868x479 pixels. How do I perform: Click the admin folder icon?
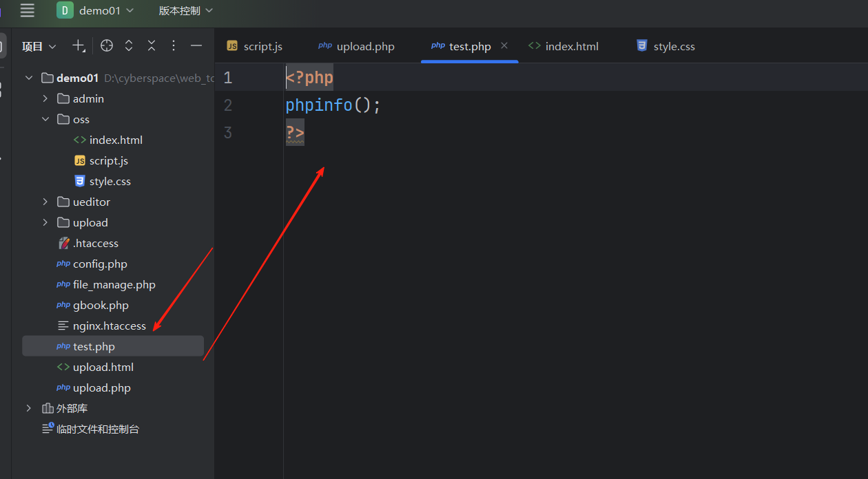tap(63, 98)
